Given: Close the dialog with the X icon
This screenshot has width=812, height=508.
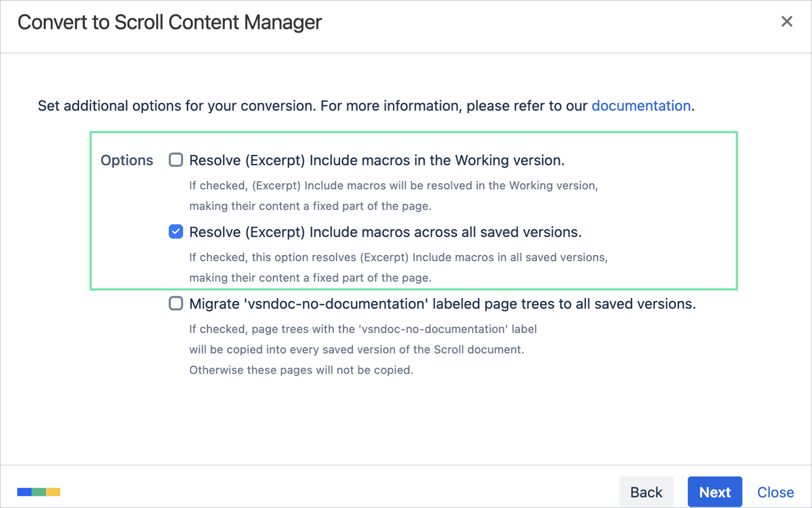Looking at the screenshot, I should click(787, 22).
